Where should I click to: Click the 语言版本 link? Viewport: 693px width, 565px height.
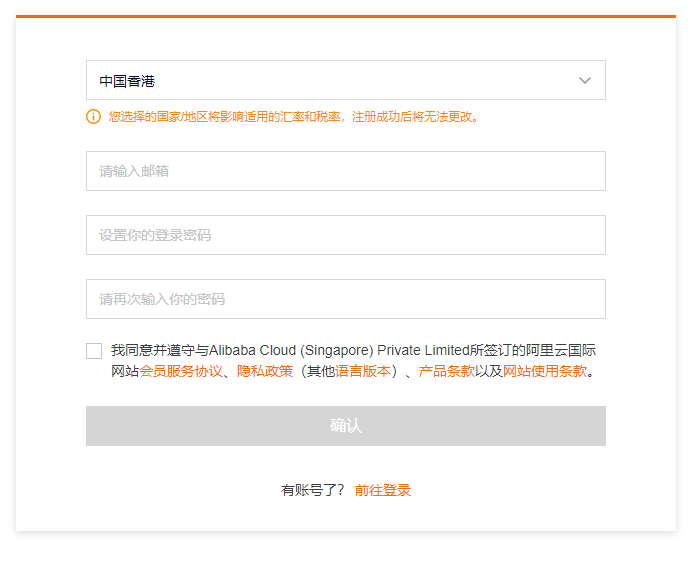[x=363, y=372]
